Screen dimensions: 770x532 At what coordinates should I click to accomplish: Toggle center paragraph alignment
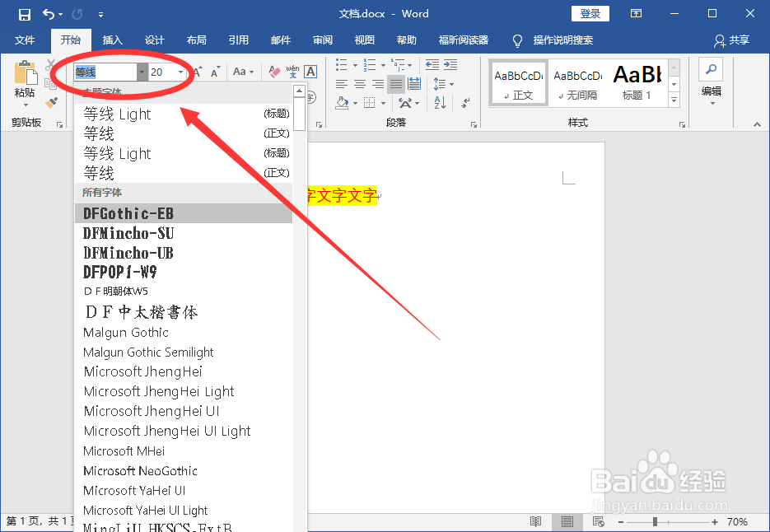coord(359,83)
